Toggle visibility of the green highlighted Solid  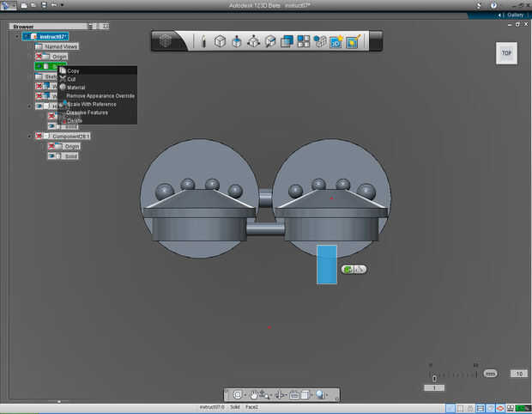tap(39, 66)
